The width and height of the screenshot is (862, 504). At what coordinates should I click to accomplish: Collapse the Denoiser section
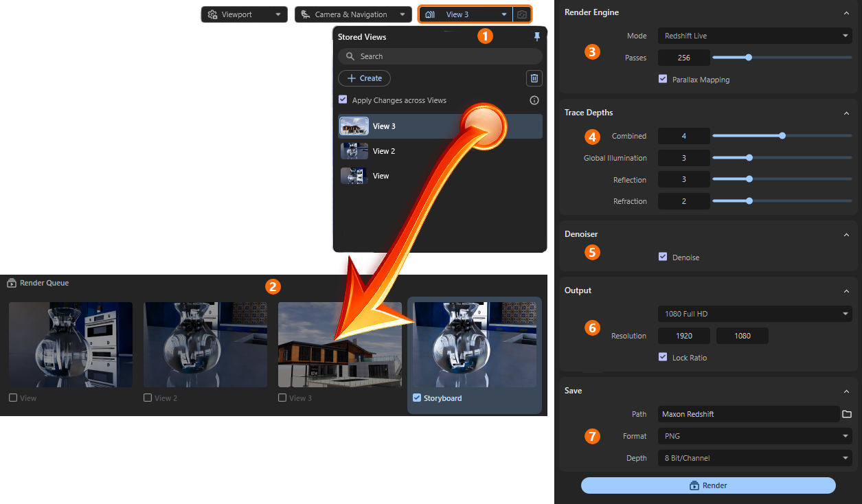pos(846,234)
